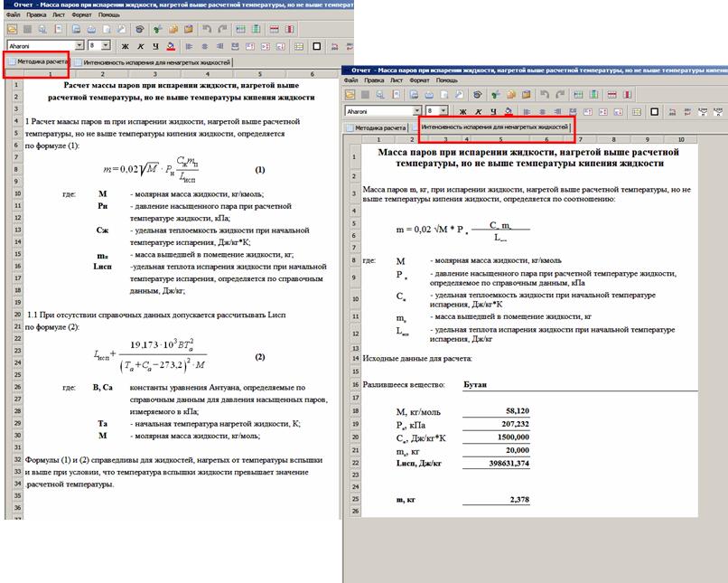
Task: Open font size dropdown in left window
Action: pos(107,44)
